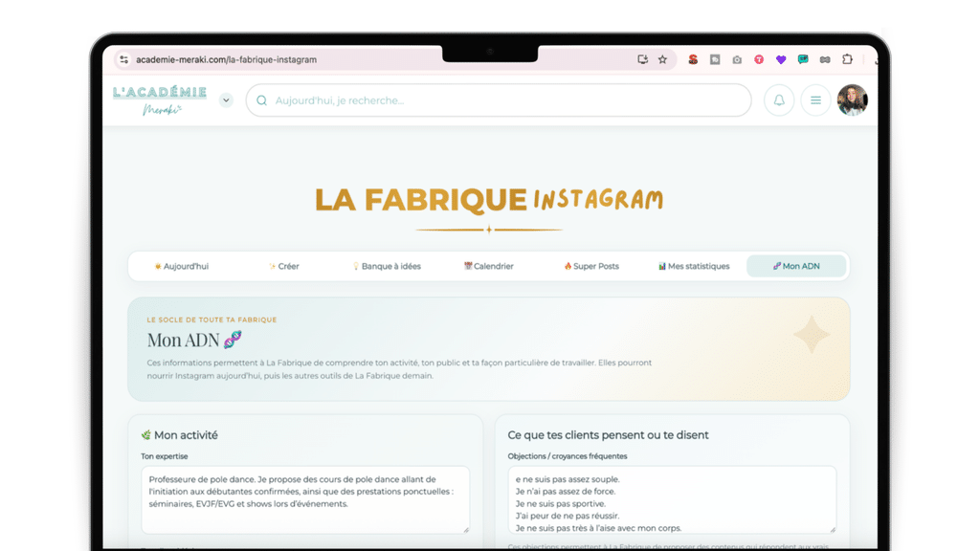Click the "Ton expertise" field label
This screenshot has height=551, width=980.
(165, 456)
